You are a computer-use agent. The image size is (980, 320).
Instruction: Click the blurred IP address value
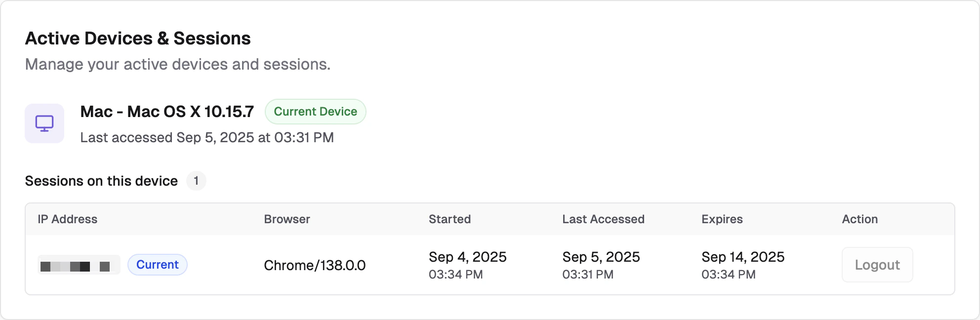pos(79,265)
